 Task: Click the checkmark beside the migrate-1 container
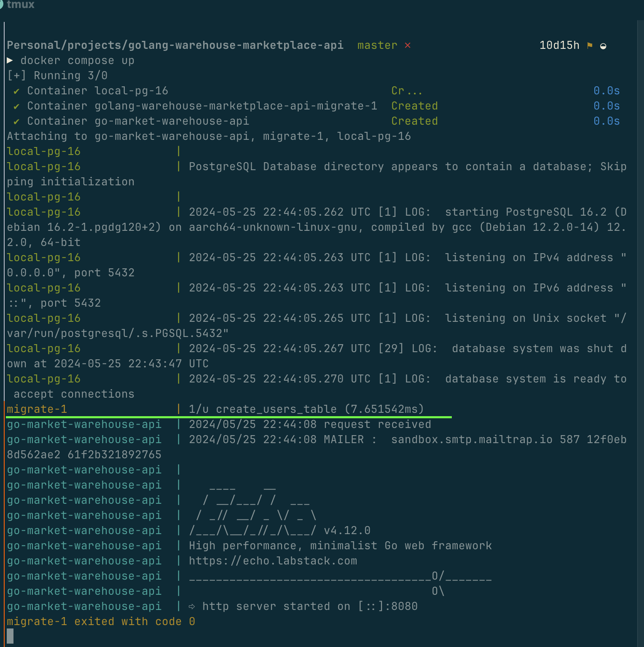click(x=16, y=106)
